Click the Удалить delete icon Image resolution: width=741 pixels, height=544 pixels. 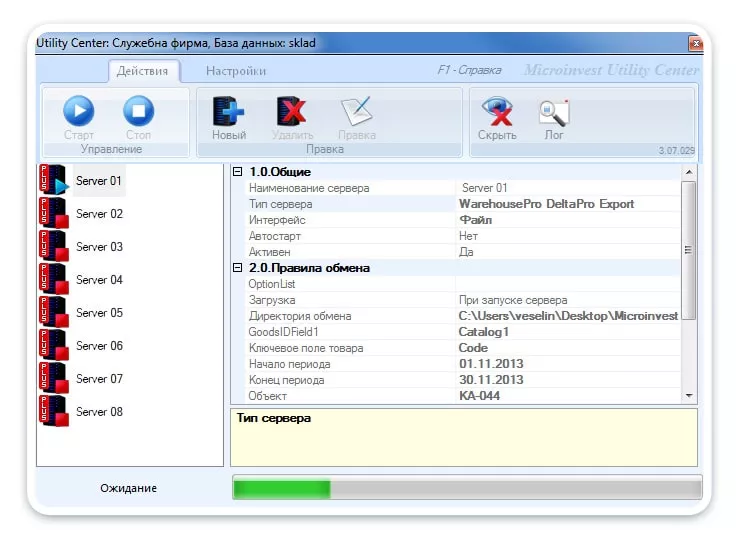point(292,111)
